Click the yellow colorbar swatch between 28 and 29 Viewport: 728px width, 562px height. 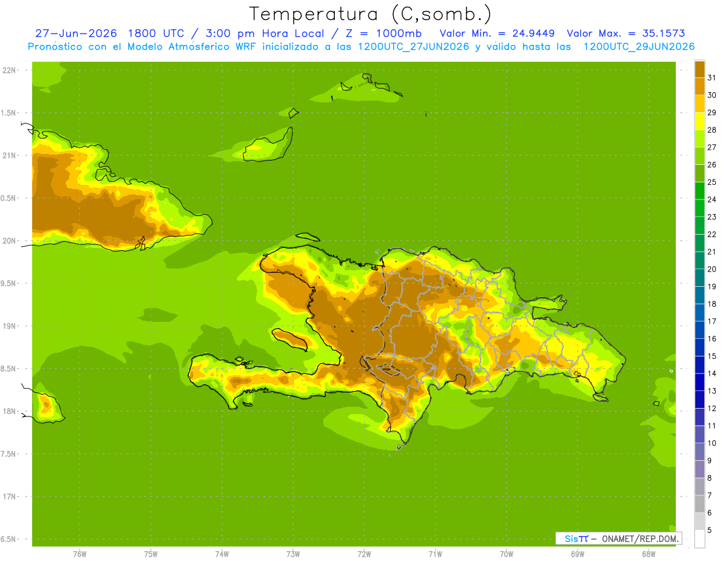[699, 121]
